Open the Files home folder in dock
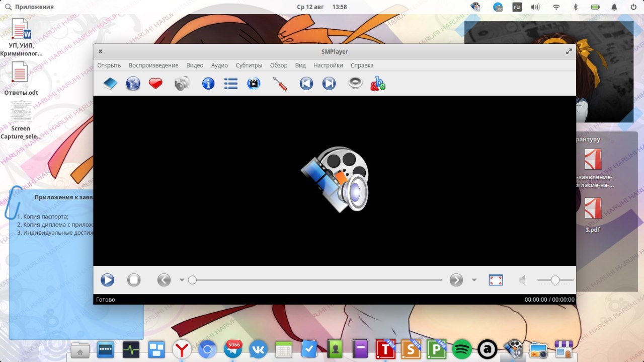644x362 pixels. tap(80, 349)
